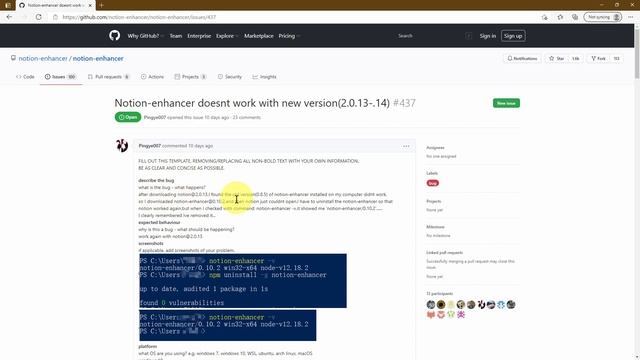Expand the Why GitHub? dropdown
Image resolution: width=640 pixels, height=360 pixels.
[145, 36]
